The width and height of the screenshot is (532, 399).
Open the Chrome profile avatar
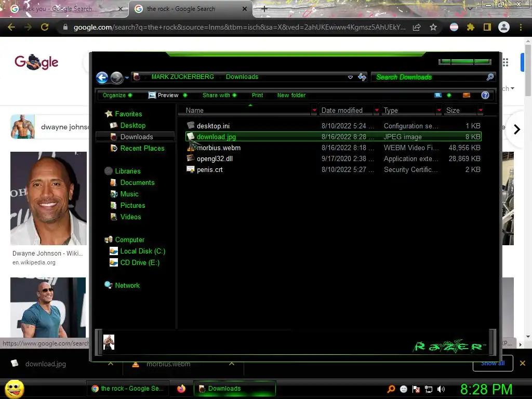pyautogui.click(x=504, y=27)
